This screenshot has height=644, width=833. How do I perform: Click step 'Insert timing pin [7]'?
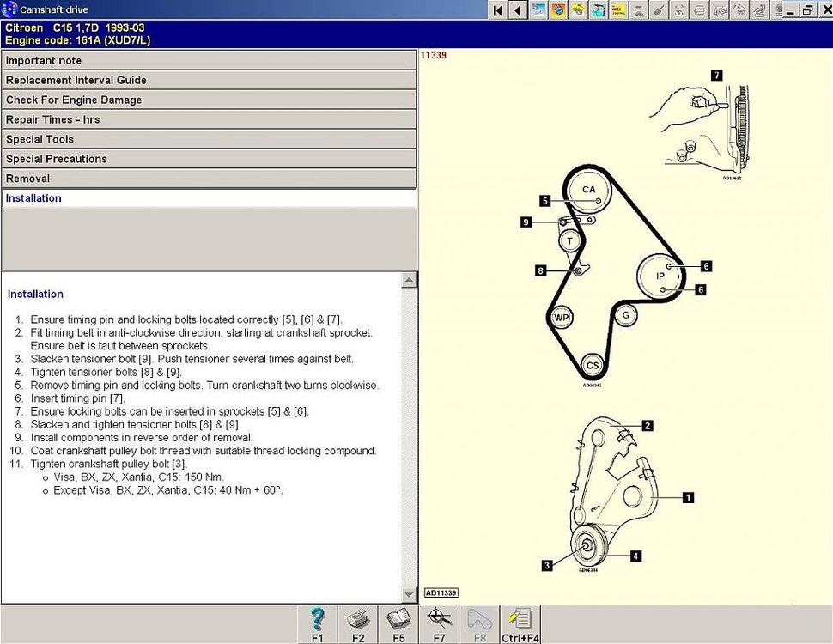pos(77,398)
